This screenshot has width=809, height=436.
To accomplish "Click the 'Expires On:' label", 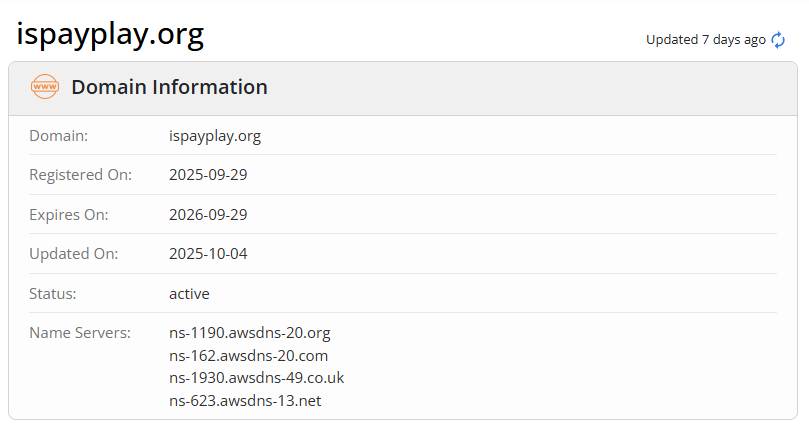I will [x=69, y=214].
